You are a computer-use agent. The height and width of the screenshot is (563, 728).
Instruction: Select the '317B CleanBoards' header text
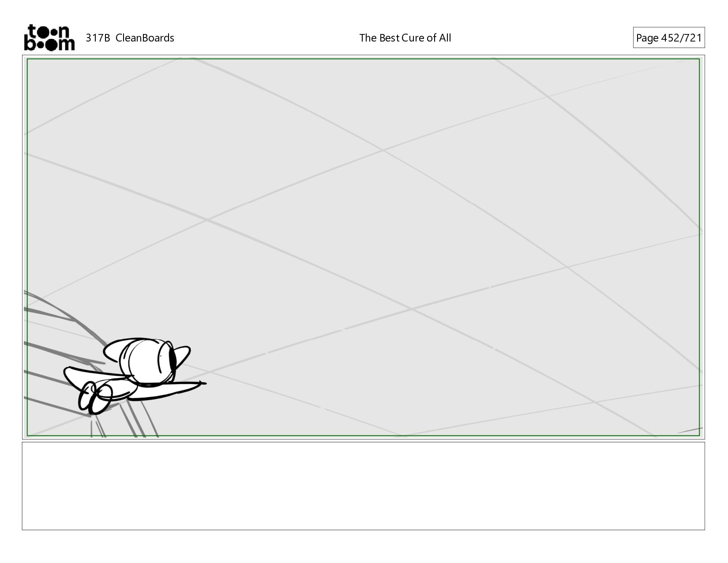(x=130, y=38)
